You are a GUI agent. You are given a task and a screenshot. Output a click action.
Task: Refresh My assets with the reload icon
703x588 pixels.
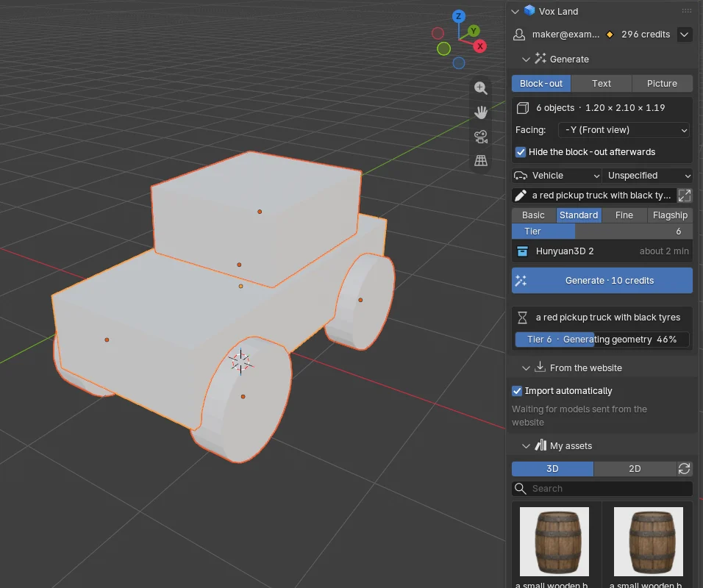point(684,469)
